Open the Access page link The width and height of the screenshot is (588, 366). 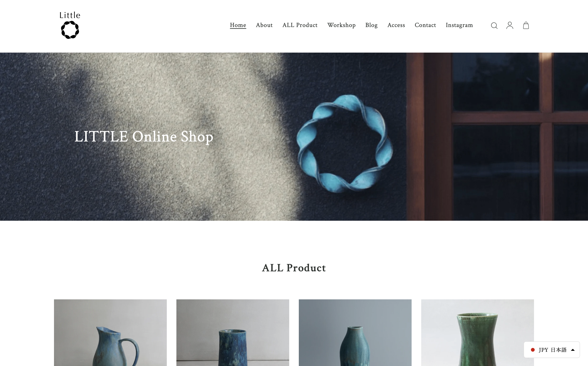coord(396,25)
